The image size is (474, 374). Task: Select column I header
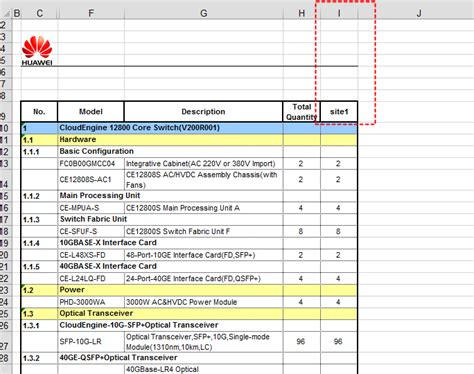click(x=339, y=13)
